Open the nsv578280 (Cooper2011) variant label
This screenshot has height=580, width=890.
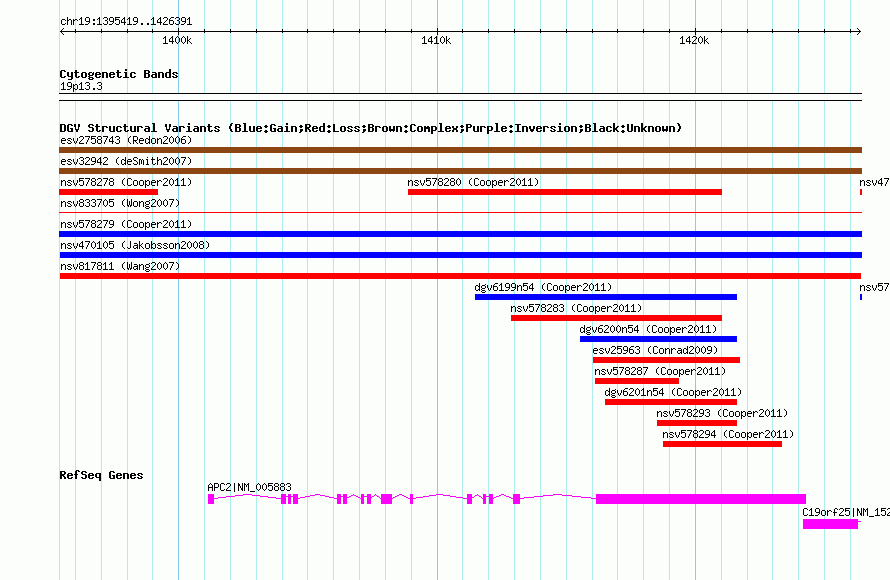(473, 182)
